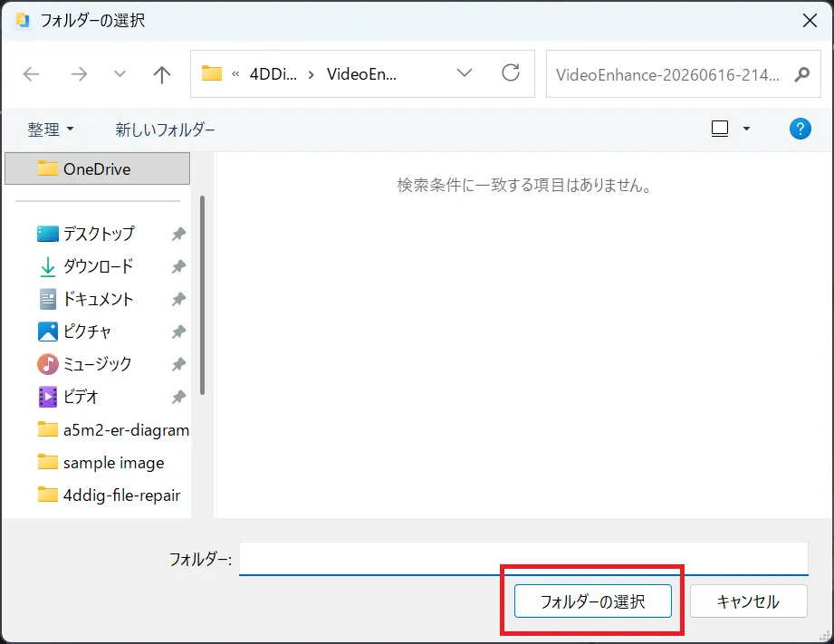Create a folder with 新しいフォルダー
Image resolution: width=834 pixels, height=644 pixels.
(165, 130)
